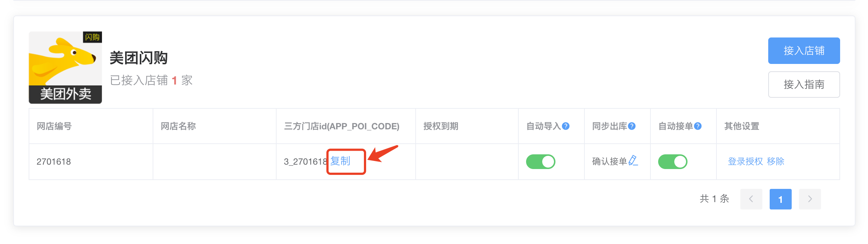Toggle the 自动接单 switch off
868x244 pixels.
[673, 162]
